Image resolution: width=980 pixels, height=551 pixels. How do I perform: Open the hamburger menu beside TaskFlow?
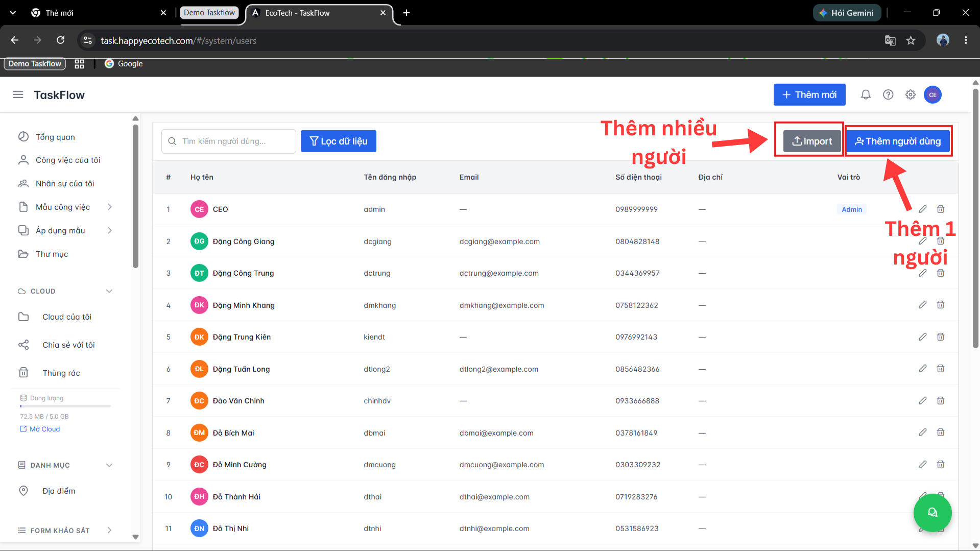point(18,95)
